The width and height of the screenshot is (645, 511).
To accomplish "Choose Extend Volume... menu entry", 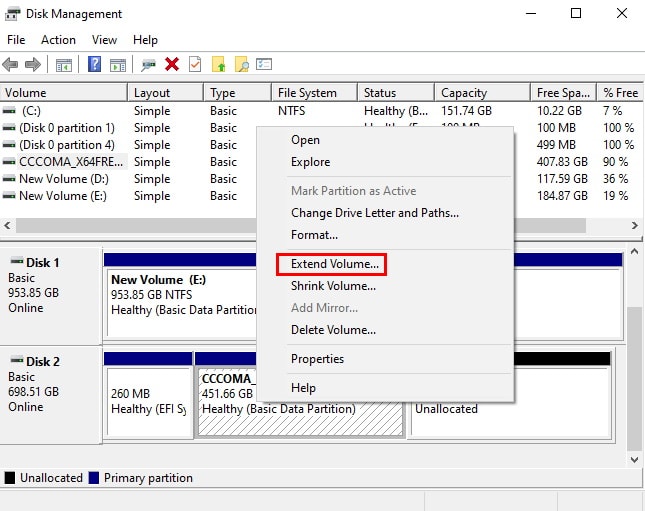I will [x=385, y=264].
